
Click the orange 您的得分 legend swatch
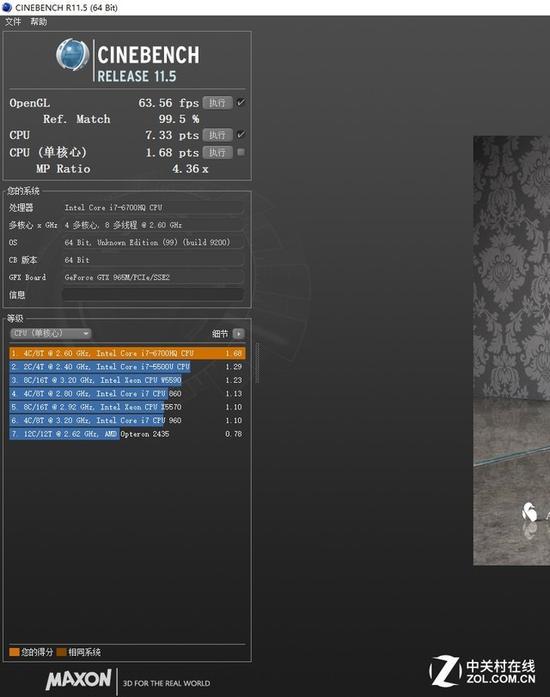click(14, 652)
